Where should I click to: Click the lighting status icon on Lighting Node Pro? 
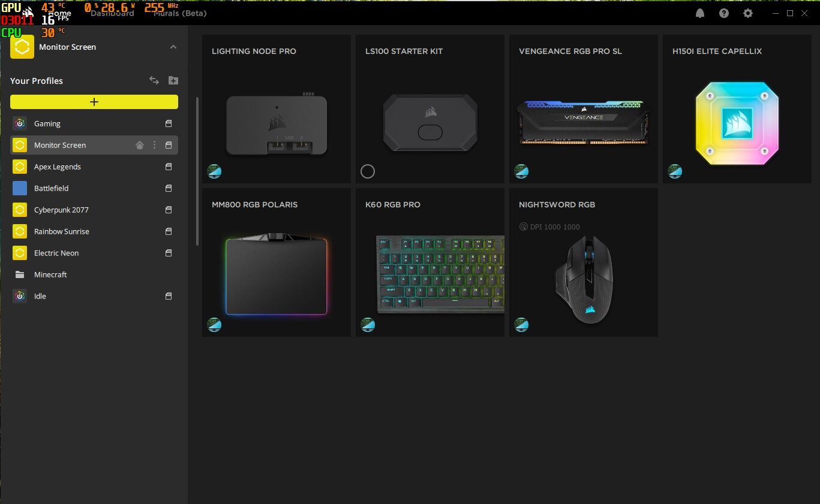tap(214, 171)
